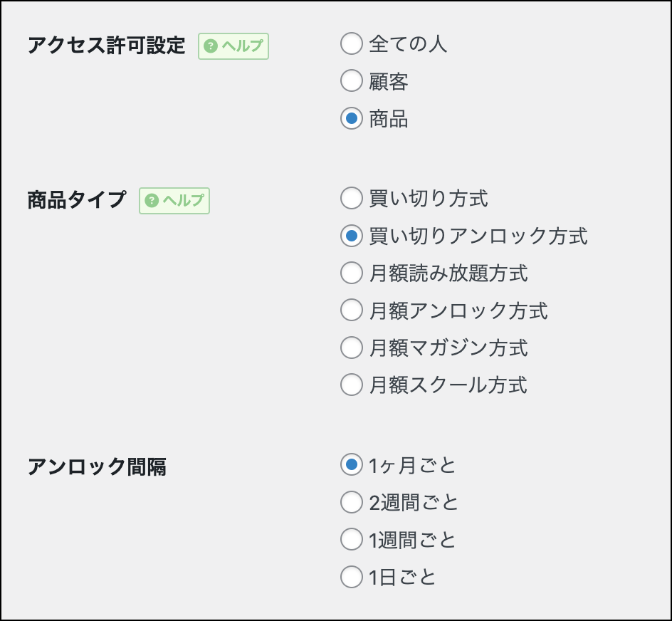
Task: Select 月額マガジン方式 option
Action: point(352,348)
